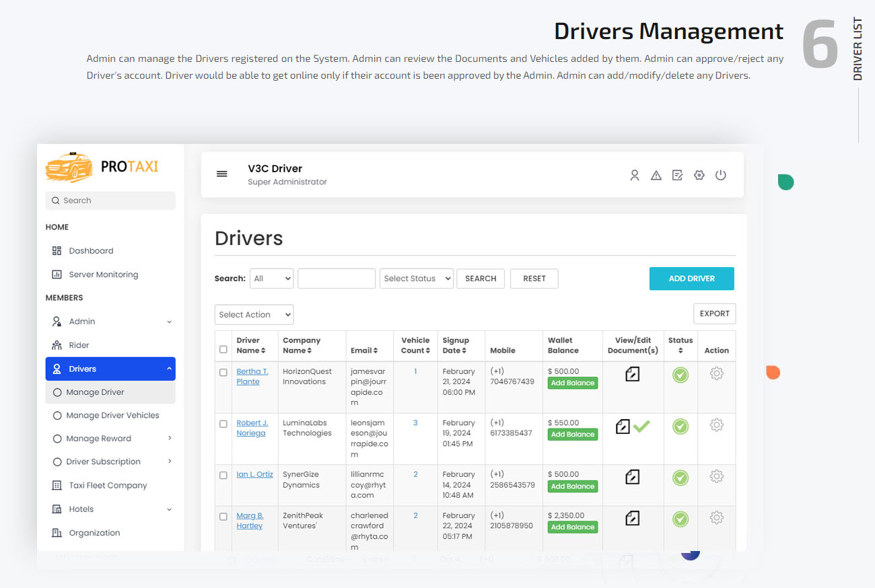This screenshot has height=588, width=875.
Task: Open the edit log icon in the header
Action: pos(678,175)
